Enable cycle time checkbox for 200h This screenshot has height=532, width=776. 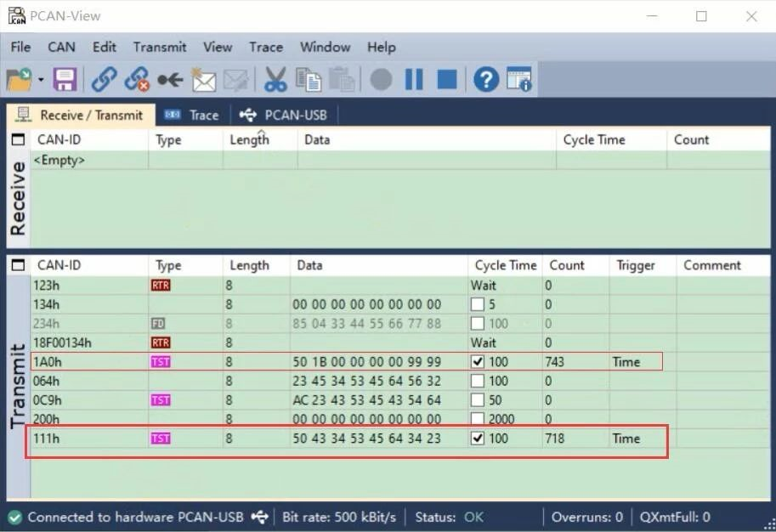[x=477, y=419]
